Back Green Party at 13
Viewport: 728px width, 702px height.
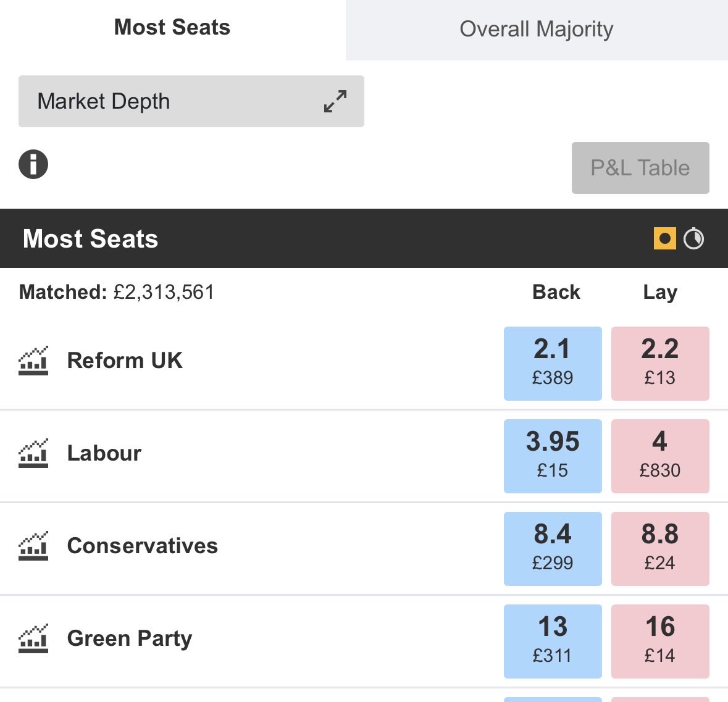(553, 641)
